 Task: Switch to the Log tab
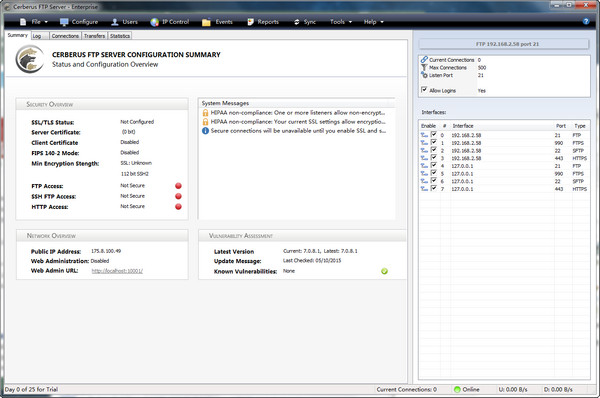[40, 36]
